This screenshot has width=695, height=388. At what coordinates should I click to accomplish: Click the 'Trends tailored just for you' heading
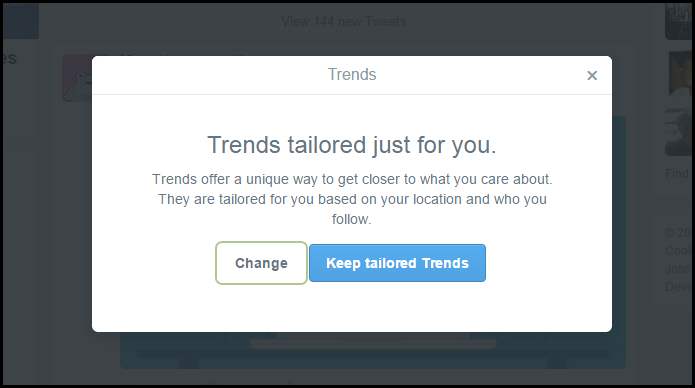(x=351, y=145)
